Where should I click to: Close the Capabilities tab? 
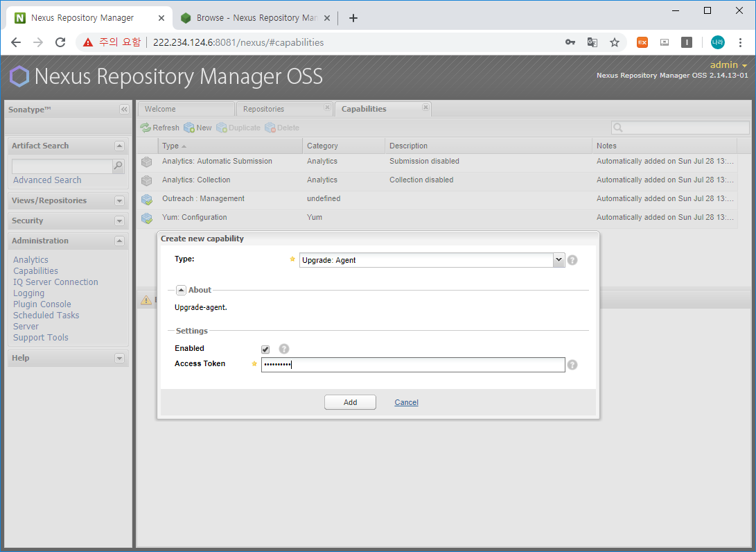pyautogui.click(x=425, y=107)
